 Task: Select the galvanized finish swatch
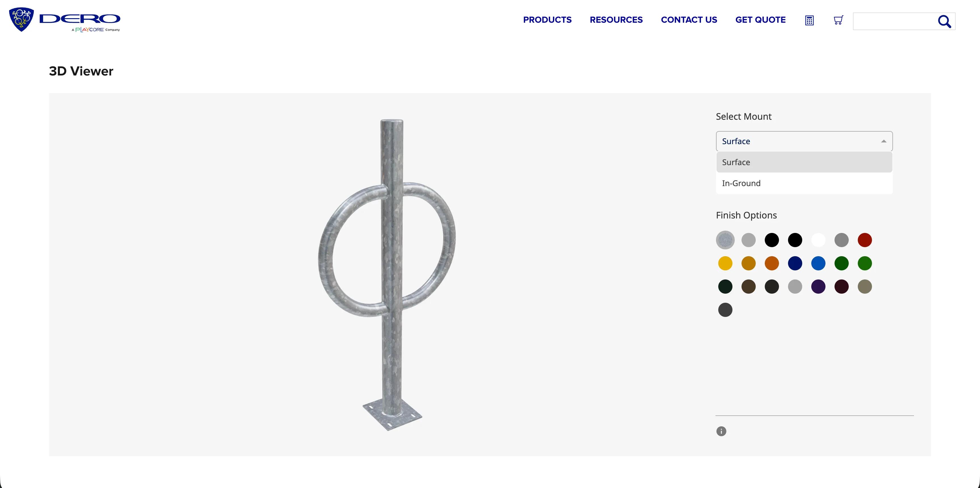point(725,240)
